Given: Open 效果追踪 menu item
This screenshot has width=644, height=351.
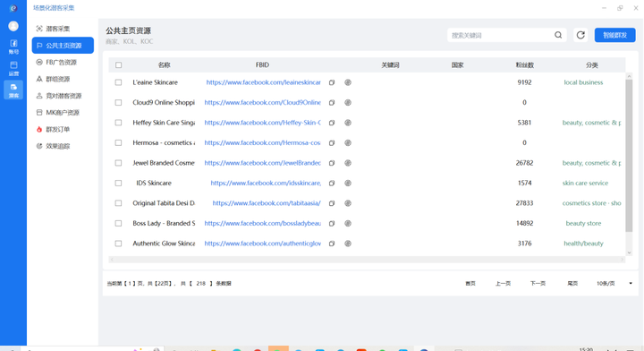Looking at the screenshot, I should [63, 146].
